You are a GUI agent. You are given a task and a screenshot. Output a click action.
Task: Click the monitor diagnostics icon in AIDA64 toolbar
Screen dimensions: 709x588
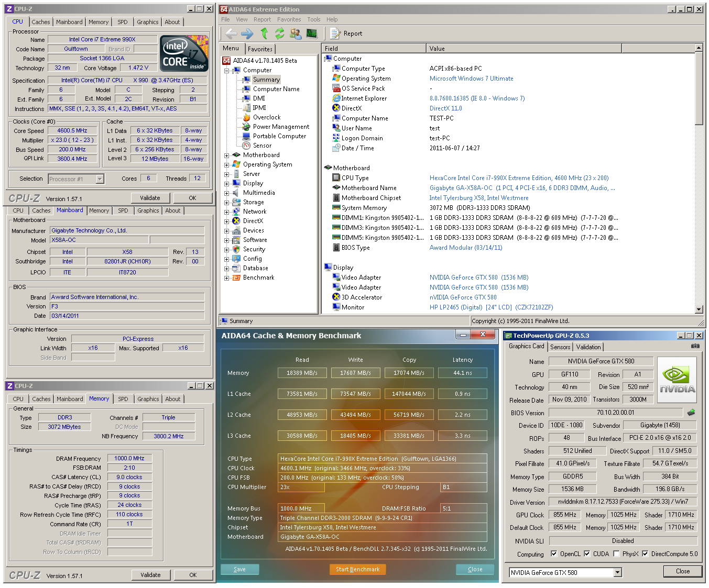pyautogui.click(x=312, y=34)
